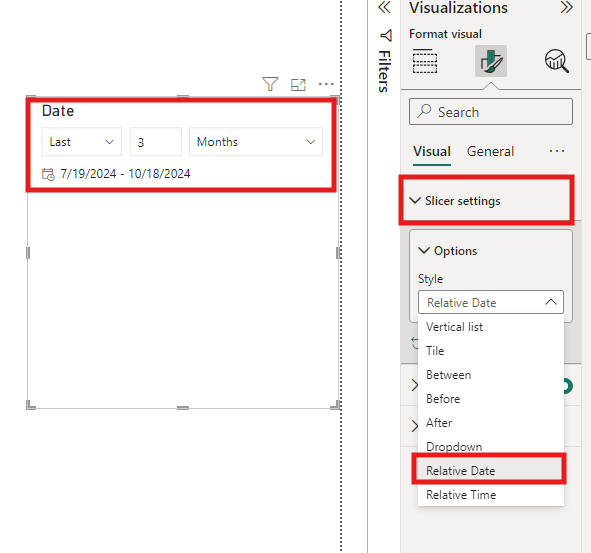Open the Filters pane megaphone icon

coord(386,35)
